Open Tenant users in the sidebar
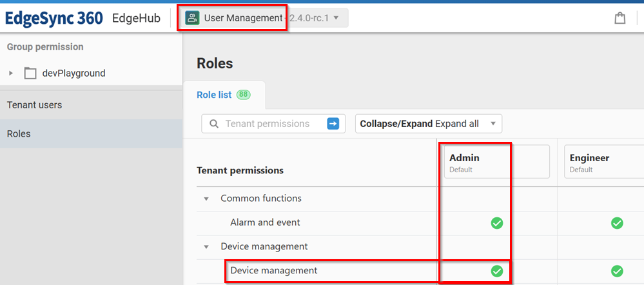The image size is (644, 285). tap(35, 104)
